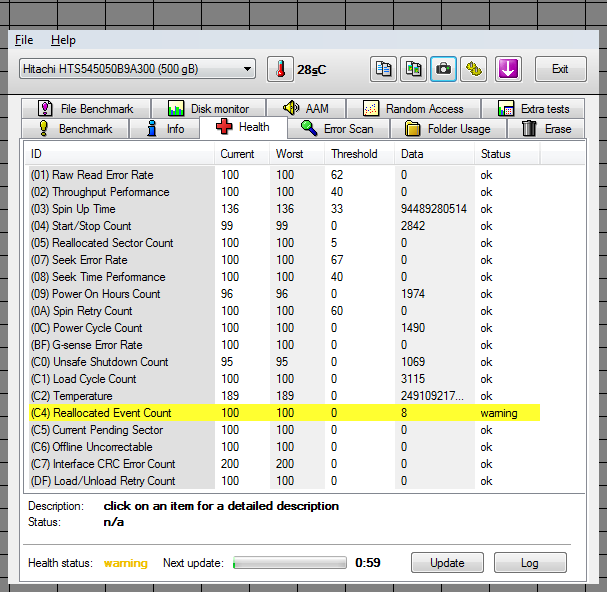The height and width of the screenshot is (592, 607).
Task: Switch to the Info tab
Action: click(165, 129)
